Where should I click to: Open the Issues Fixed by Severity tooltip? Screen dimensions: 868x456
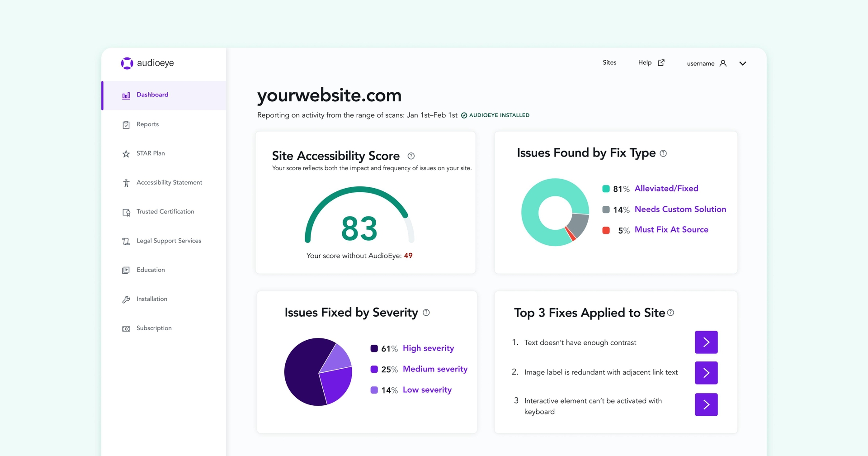coord(426,312)
